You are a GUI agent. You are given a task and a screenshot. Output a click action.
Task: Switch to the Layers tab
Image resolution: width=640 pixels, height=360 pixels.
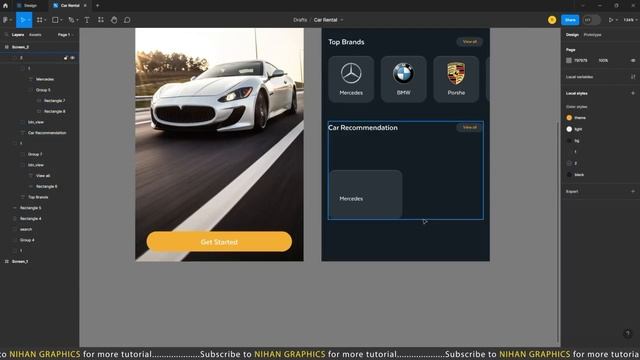click(18, 35)
